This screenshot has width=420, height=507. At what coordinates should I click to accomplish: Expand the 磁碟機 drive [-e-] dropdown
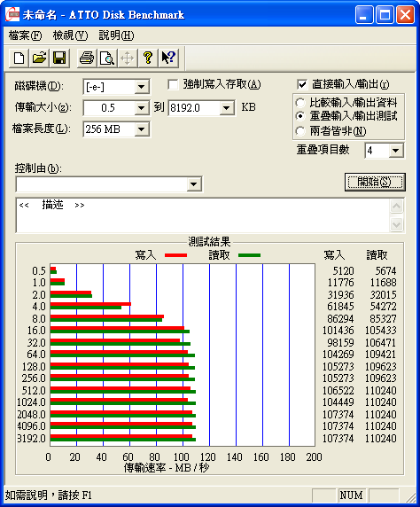141,87
